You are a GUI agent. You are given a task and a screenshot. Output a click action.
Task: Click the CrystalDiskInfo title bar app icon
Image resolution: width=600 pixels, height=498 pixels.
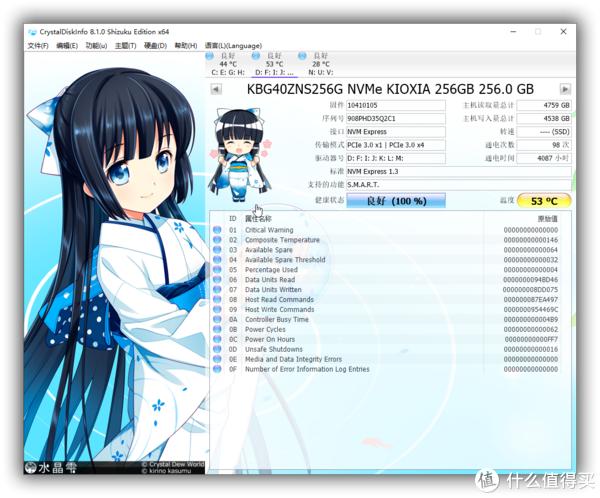(x=33, y=32)
